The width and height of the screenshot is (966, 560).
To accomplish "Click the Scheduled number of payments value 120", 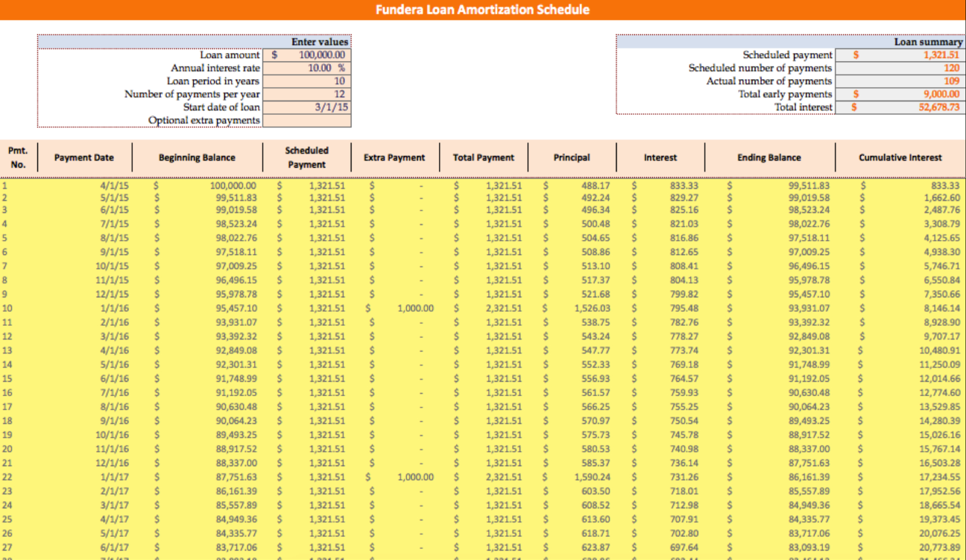I will coord(899,68).
